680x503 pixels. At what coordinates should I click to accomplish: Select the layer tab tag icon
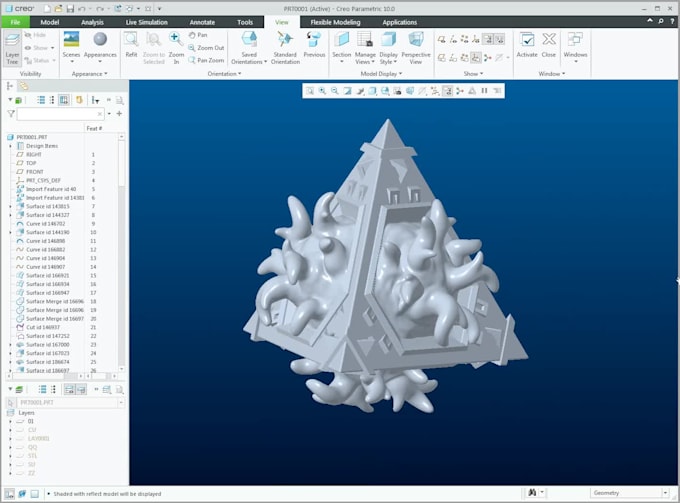tap(23, 86)
